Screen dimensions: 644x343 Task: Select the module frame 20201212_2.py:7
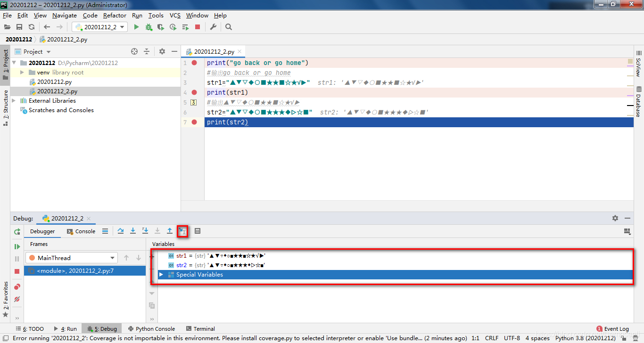85,271
